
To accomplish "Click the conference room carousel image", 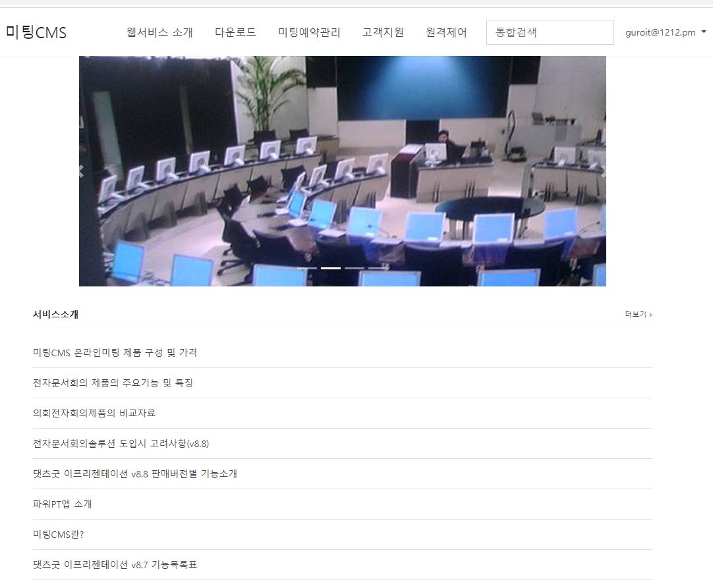I will (343, 171).
